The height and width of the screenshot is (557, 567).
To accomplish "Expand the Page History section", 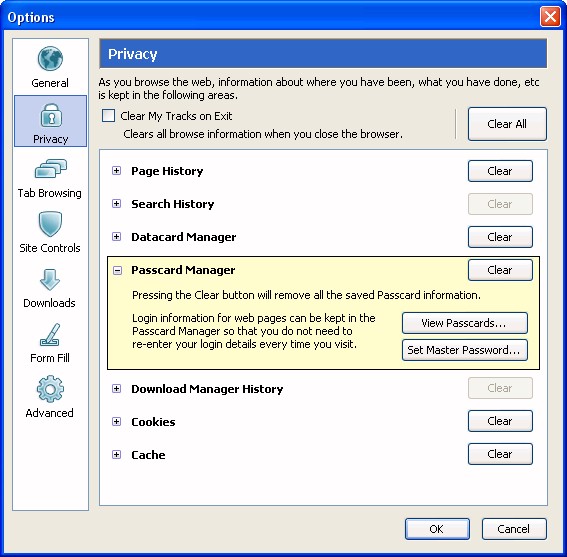I will point(116,170).
